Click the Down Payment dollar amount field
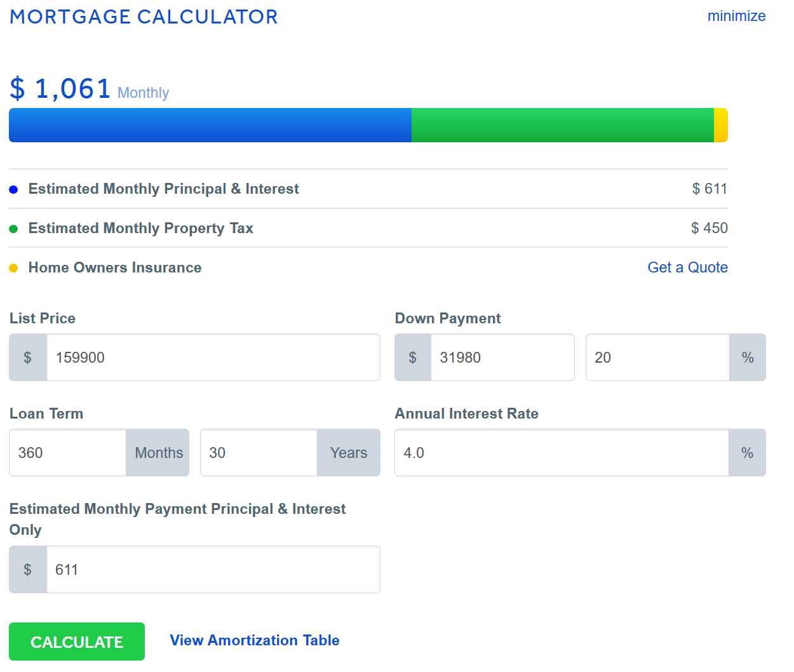Image resolution: width=794 pixels, height=672 pixels. click(x=502, y=358)
